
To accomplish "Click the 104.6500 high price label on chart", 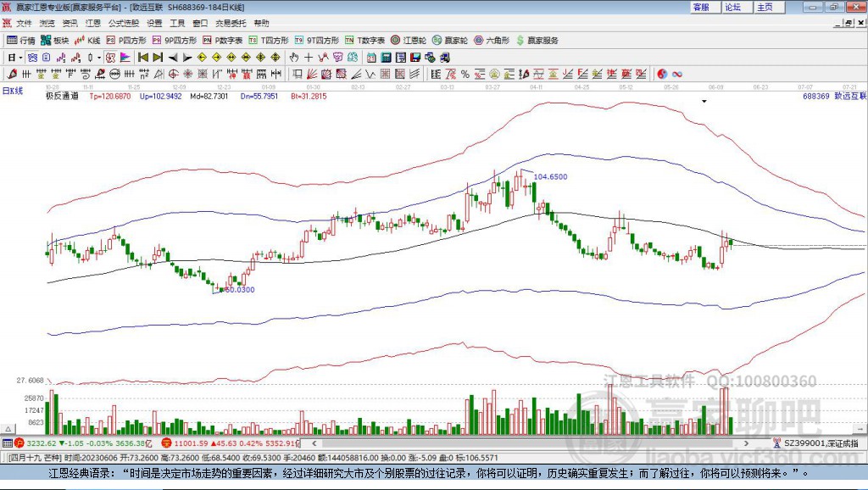I will [x=550, y=176].
